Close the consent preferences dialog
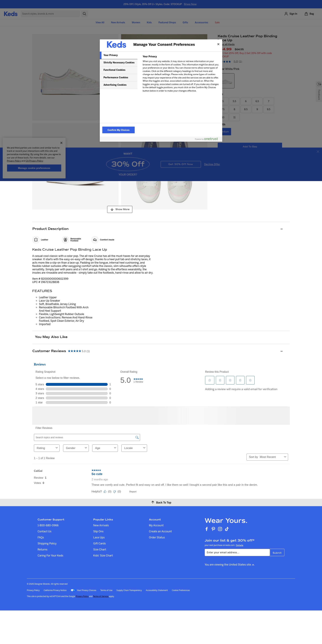Viewport: 322px width, 644px height. [x=218, y=44]
